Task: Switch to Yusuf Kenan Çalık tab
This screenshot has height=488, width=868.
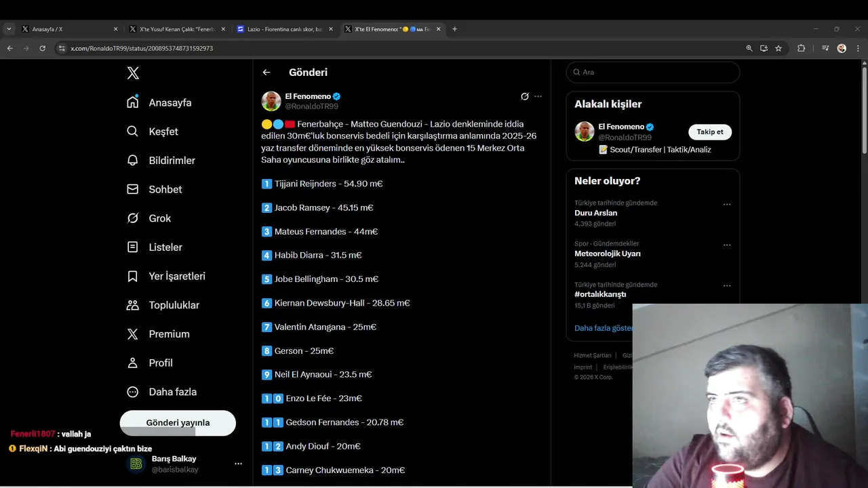Action: tap(176, 29)
